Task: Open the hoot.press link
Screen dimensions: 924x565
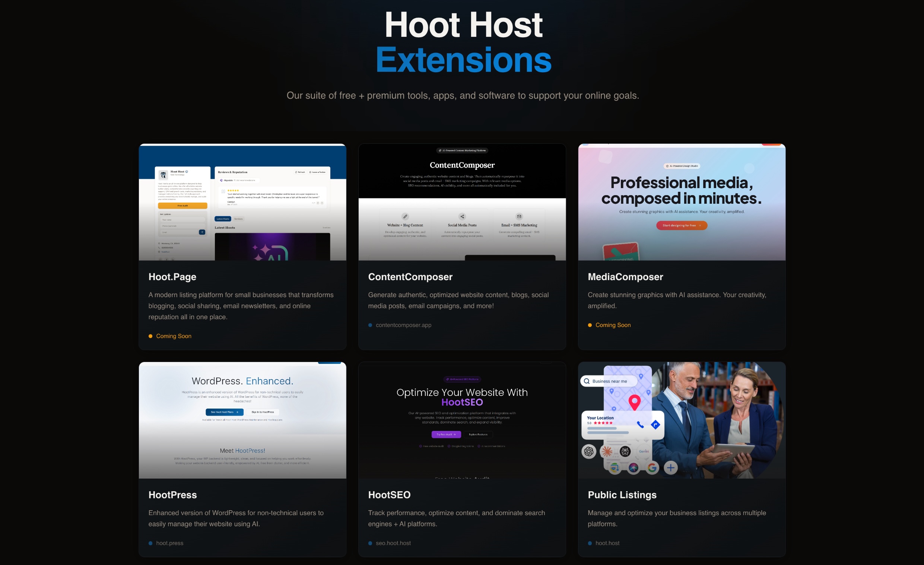Action: tap(169, 543)
